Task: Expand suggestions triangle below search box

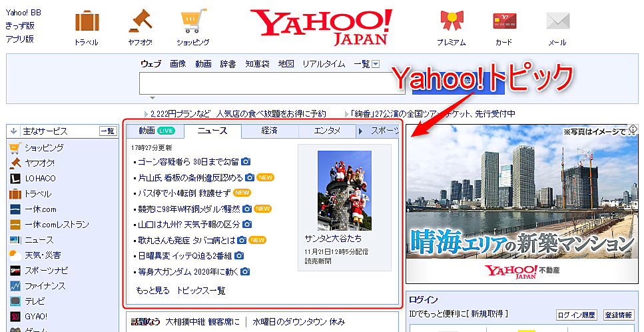Action: pyautogui.click(x=153, y=98)
